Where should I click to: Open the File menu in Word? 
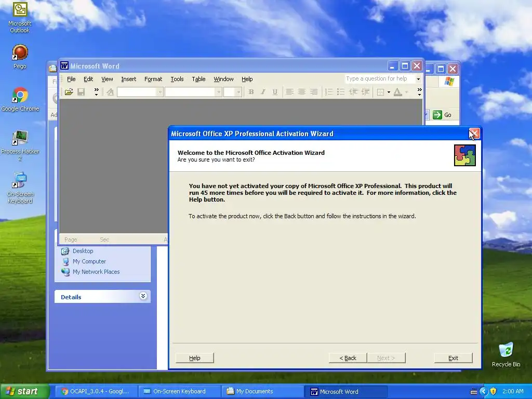point(71,79)
